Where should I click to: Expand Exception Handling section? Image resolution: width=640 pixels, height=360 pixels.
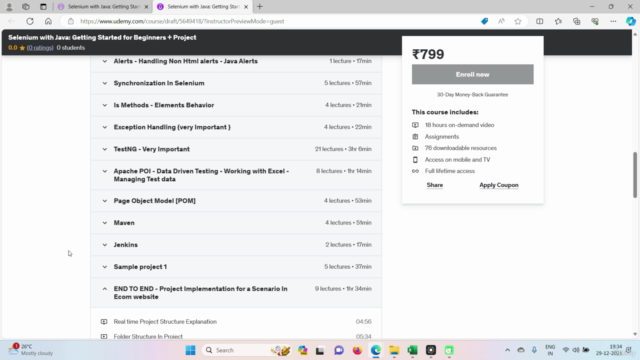(x=236, y=127)
